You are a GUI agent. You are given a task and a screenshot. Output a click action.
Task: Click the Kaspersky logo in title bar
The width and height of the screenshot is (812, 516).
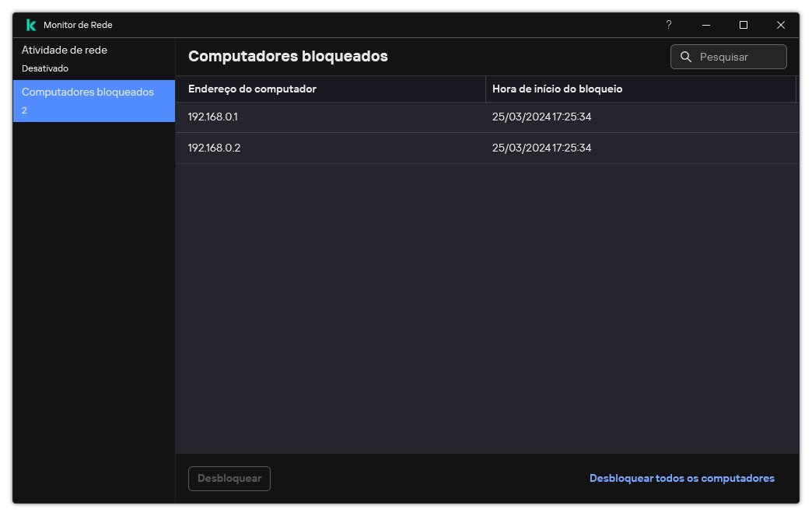pos(31,25)
